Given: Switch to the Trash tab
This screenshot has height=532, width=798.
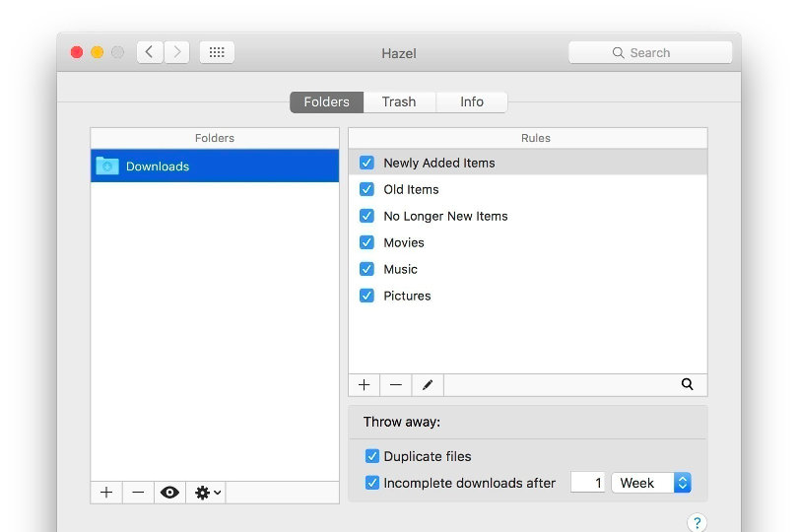Looking at the screenshot, I should [399, 101].
